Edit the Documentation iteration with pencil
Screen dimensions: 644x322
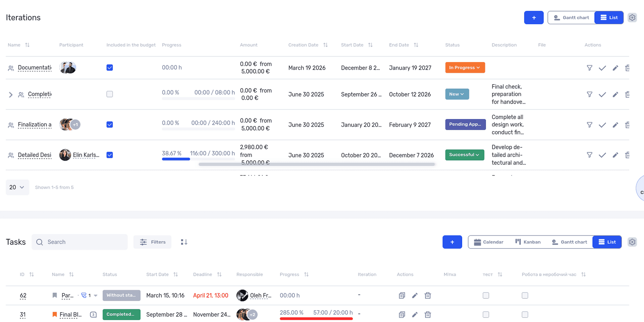pyautogui.click(x=615, y=68)
